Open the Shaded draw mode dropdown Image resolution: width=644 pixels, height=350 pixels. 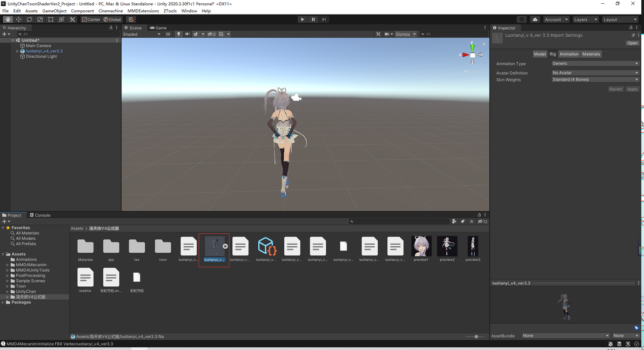(x=142, y=34)
